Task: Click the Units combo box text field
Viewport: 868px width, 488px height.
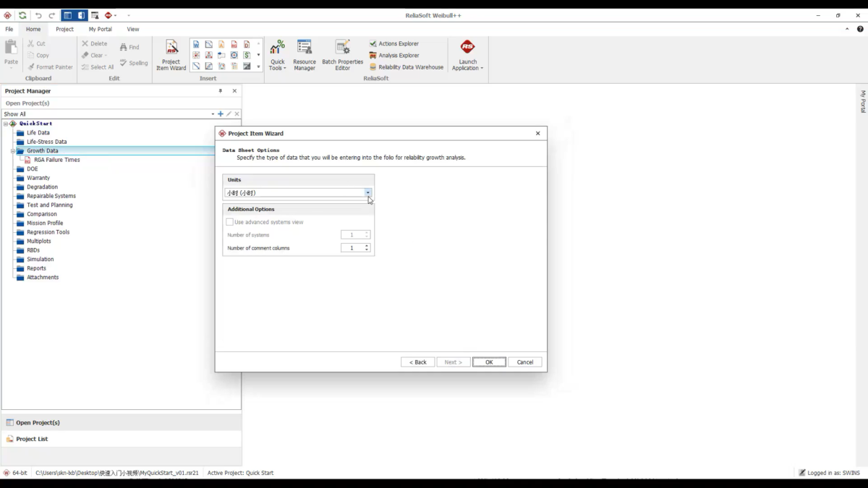Action: coord(294,193)
